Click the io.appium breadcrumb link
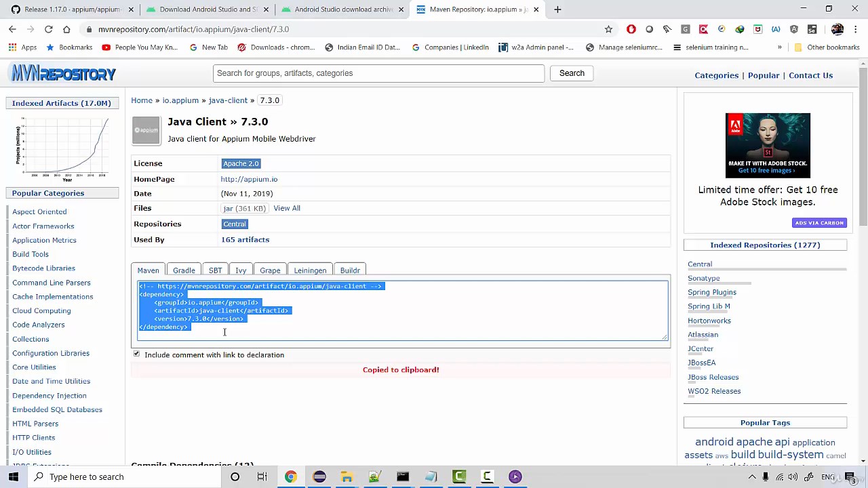This screenshot has height=488, width=868. point(180,100)
